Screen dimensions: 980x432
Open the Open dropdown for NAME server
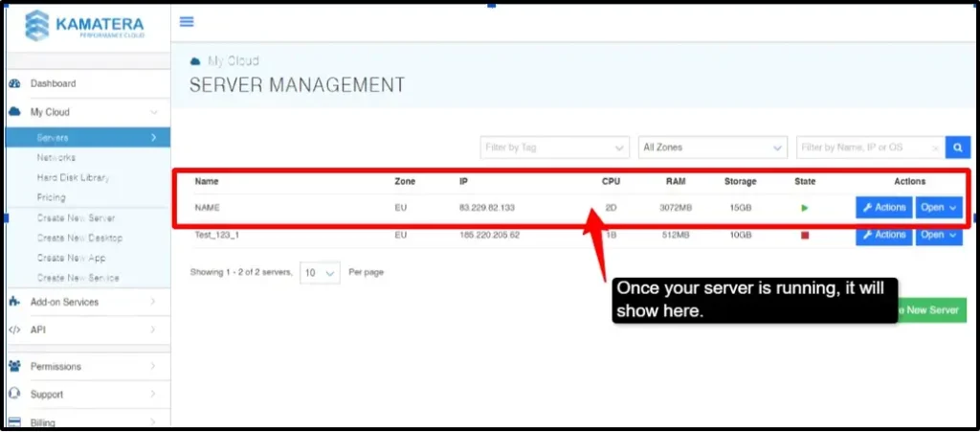point(939,208)
